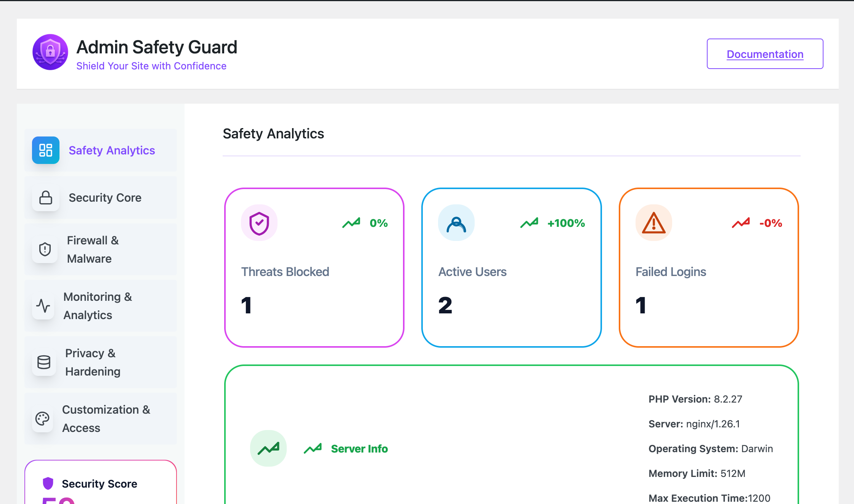
Task: Click the Customization & Access palette icon
Action: [x=42, y=419]
